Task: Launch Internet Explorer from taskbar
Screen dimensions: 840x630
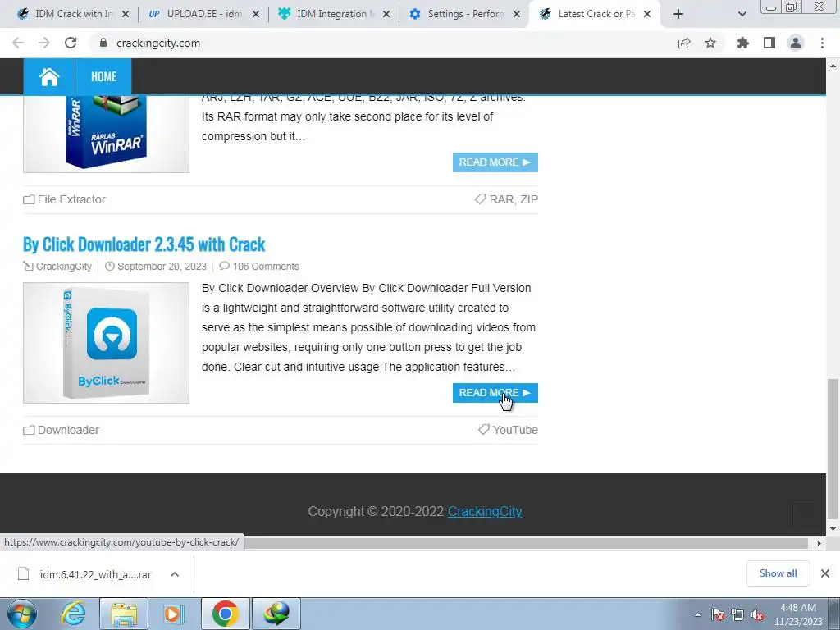Action: [73, 614]
